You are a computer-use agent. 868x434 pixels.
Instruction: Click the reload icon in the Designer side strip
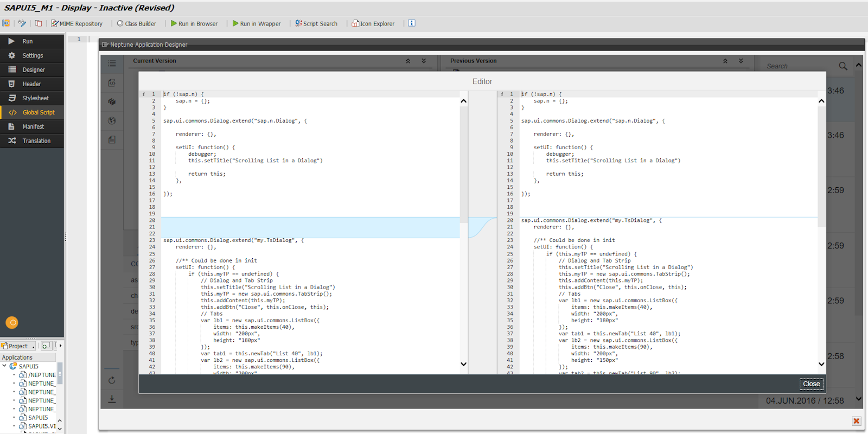[112, 380]
